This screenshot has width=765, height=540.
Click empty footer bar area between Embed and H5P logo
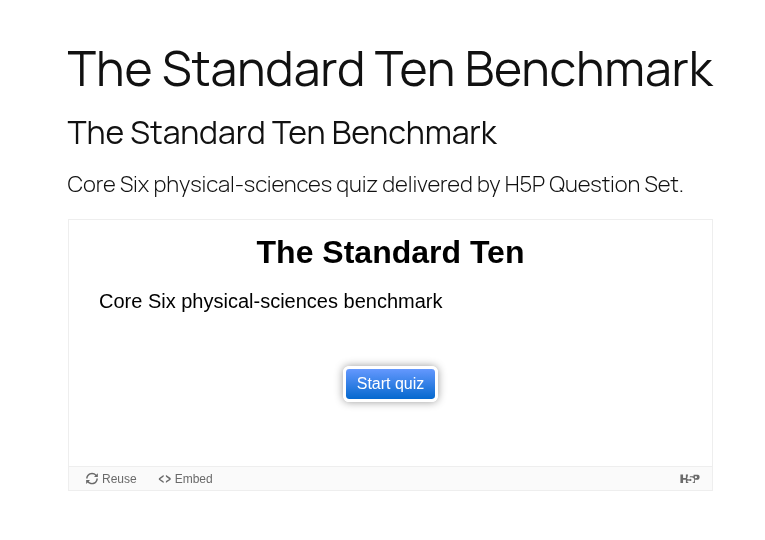point(444,479)
